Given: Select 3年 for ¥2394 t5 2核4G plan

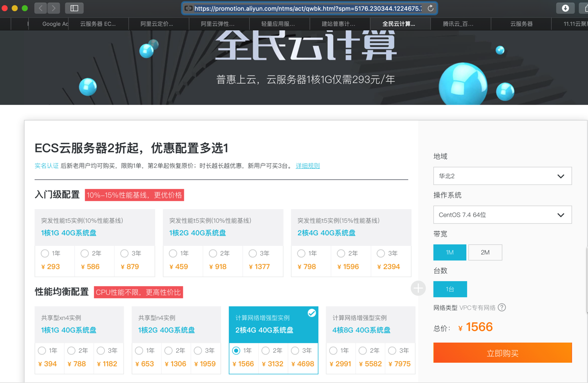Looking at the screenshot, I should point(381,253).
